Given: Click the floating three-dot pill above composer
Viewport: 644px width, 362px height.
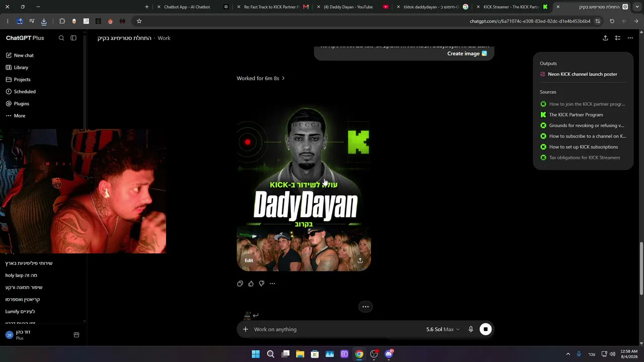Looking at the screenshot, I should 366,307.
